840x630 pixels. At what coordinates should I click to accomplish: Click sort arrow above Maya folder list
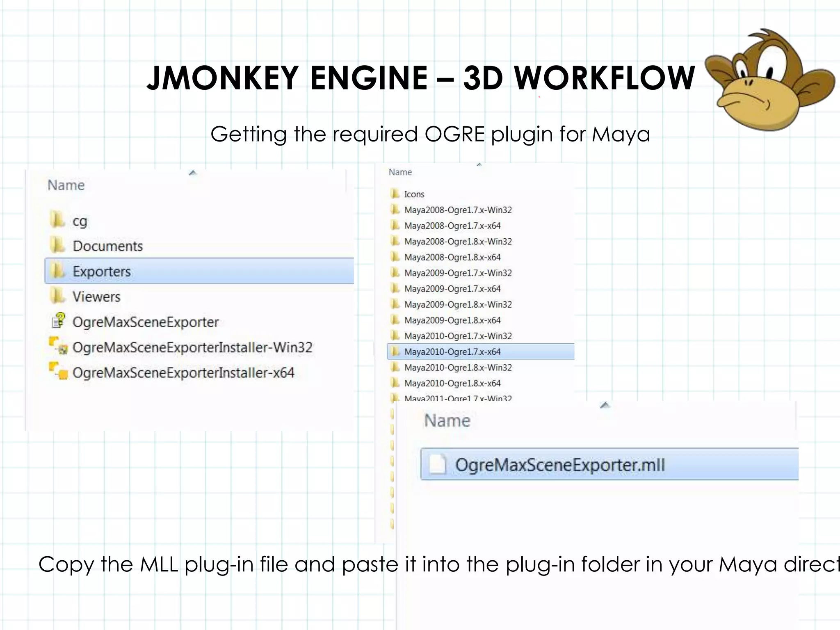click(479, 164)
